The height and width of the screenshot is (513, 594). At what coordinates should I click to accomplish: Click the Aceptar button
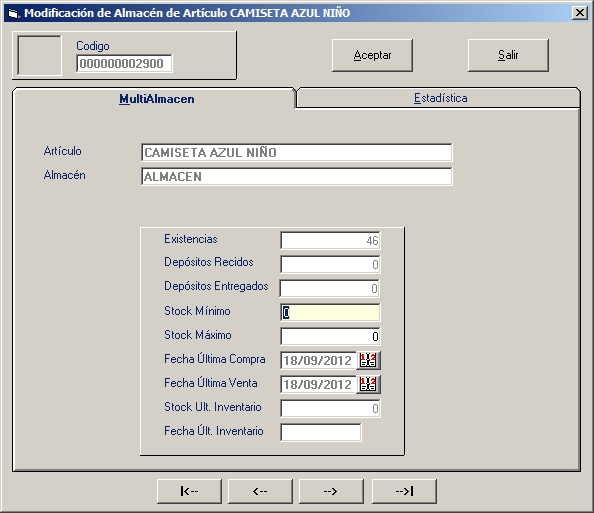(372, 55)
